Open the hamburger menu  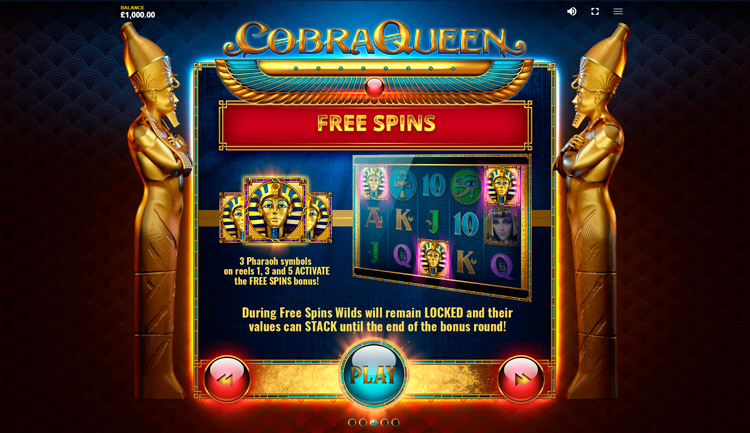point(618,11)
